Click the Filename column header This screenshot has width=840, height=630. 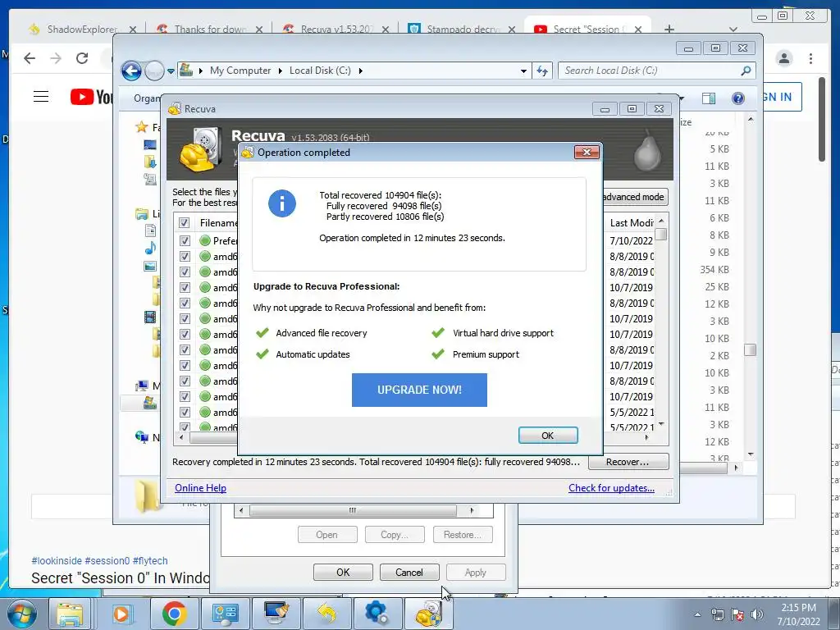coord(218,223)
